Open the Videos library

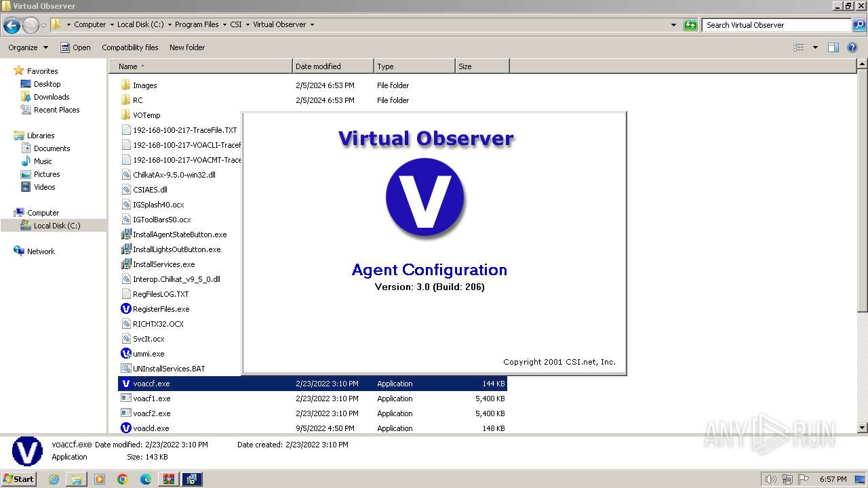pyautogui.click(x=44, y=187)
